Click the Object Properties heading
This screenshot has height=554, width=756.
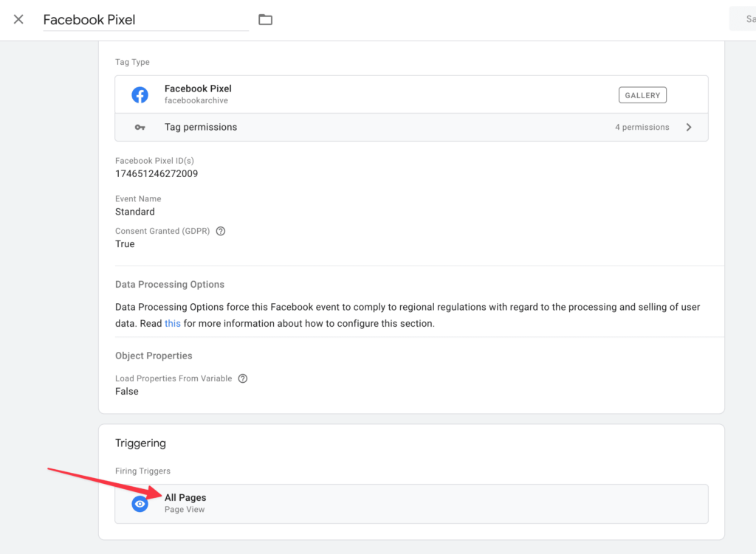click(x=154, y=356)
